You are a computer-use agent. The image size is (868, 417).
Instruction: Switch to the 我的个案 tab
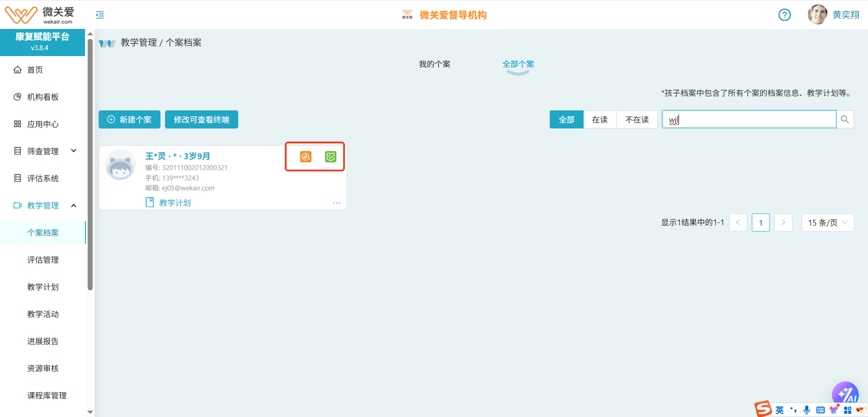pyautogui.click(x=434, y=64)
